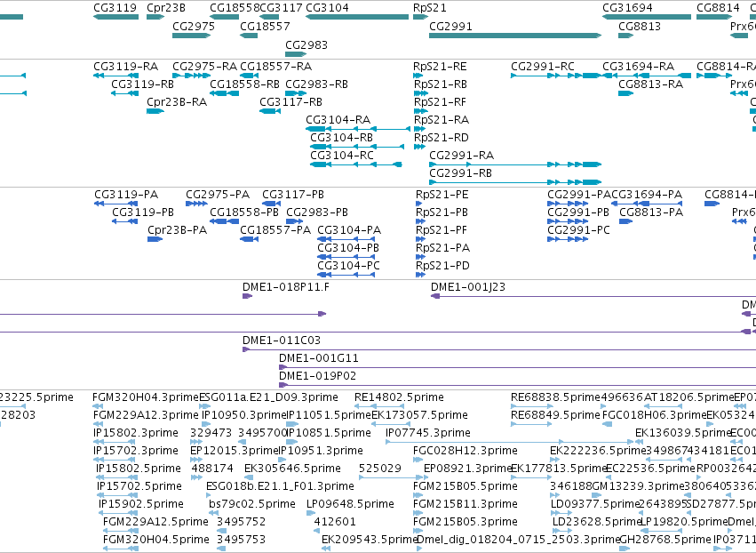The height and width of the screenshot is (553, 756).
Task: Select the Cpr23B gene label
Action: tap(166, 8)
